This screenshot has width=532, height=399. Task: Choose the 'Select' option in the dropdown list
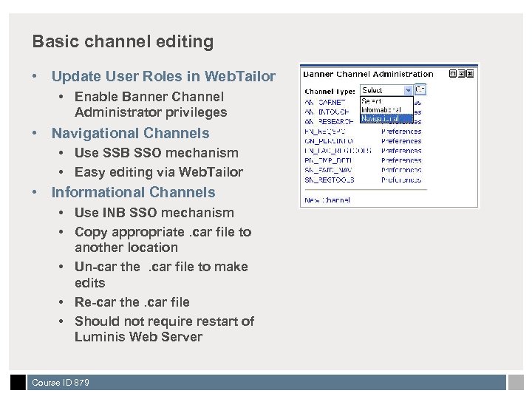tap(386, 101)
